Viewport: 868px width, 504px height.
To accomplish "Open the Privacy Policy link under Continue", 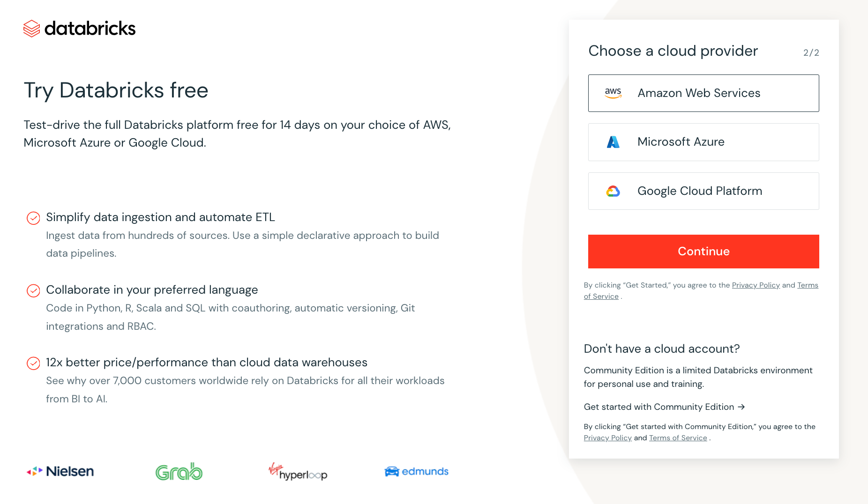I will pyautogui.click(x=756, y=285).
